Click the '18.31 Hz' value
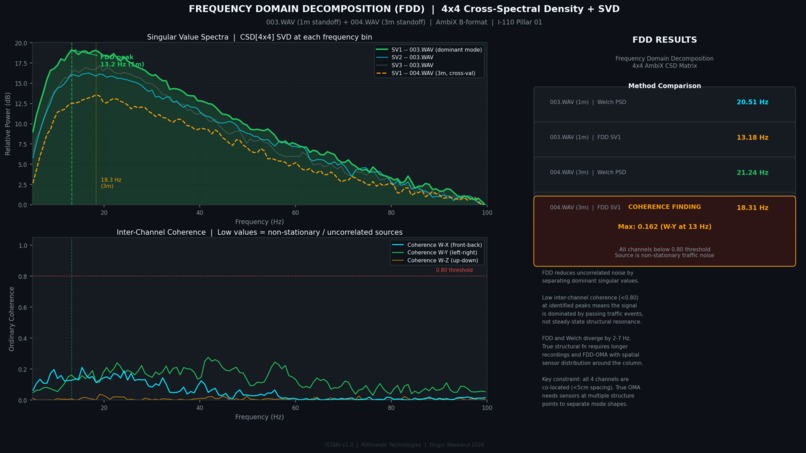Image resolution: width=806 pixels, height=453 pixels. pos(752,208)
